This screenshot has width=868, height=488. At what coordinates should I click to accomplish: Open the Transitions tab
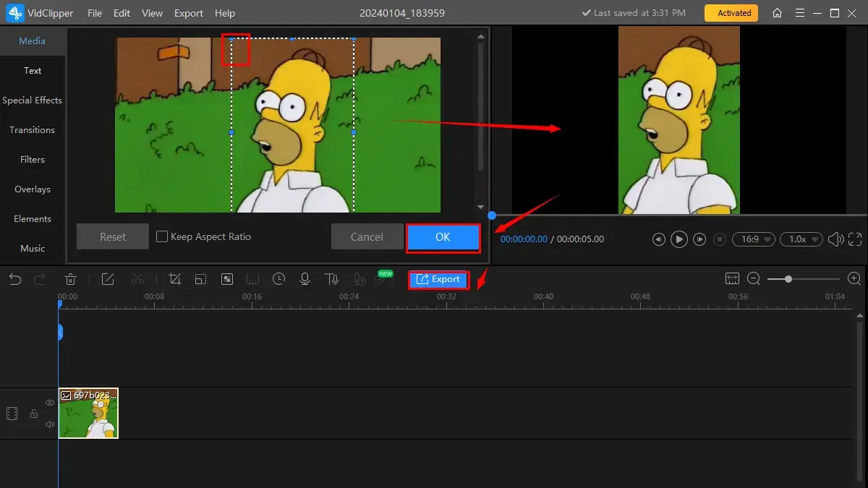[33, 129]
